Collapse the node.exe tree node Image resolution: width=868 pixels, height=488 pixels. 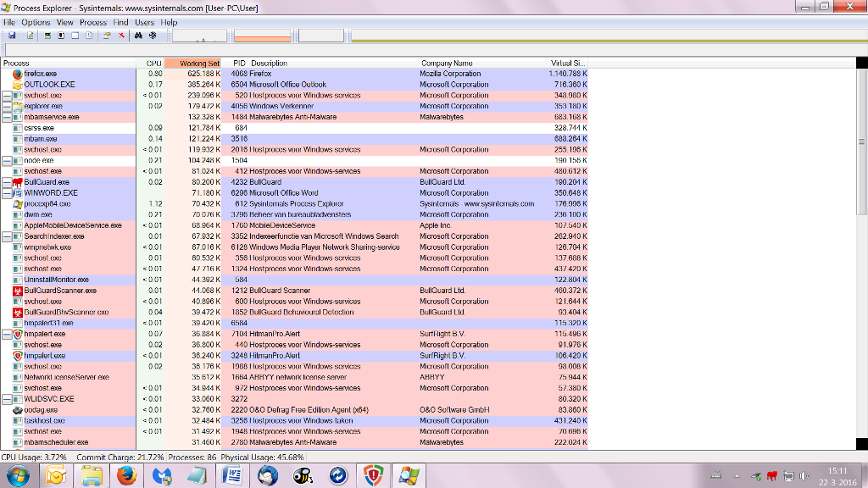pyautogui.click(x=7, y=160)
